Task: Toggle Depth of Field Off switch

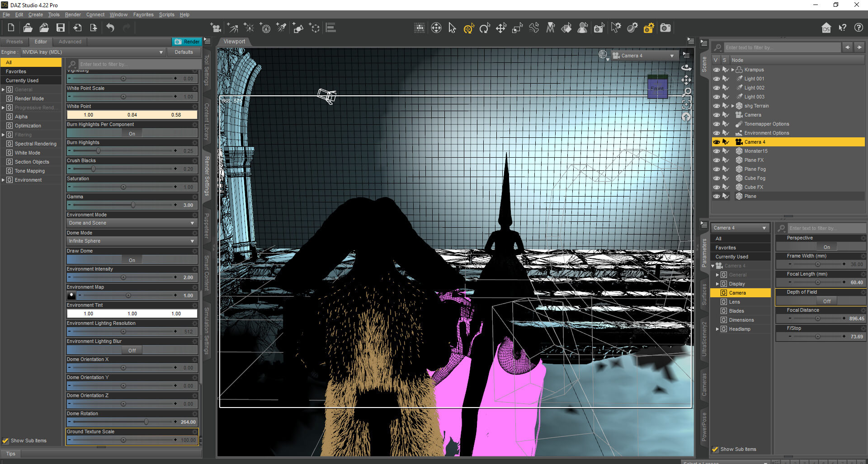Action: coord(826,301)
